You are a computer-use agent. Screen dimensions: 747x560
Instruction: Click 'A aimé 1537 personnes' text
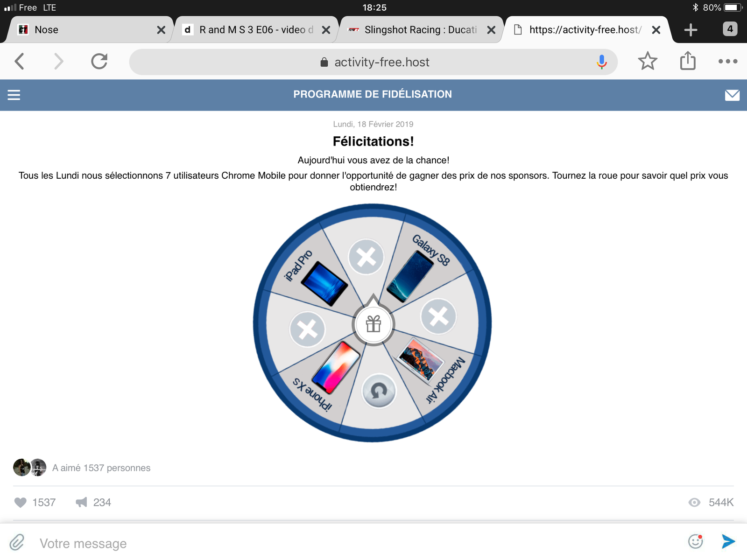coord(101,468)
